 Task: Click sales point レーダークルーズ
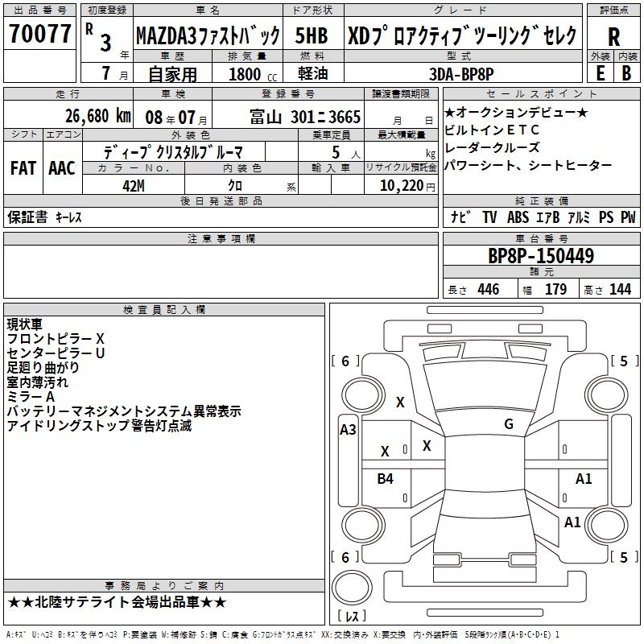492,147
